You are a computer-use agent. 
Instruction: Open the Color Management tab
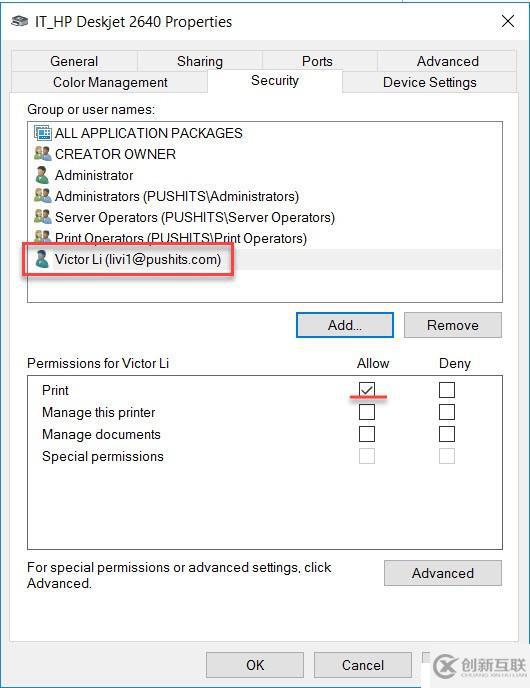110,82
